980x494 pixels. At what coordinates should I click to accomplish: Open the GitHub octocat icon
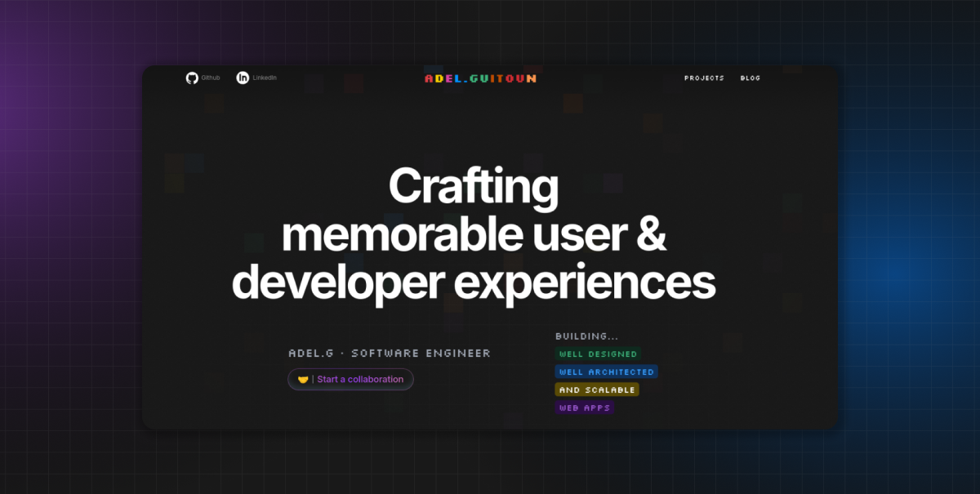192,78
